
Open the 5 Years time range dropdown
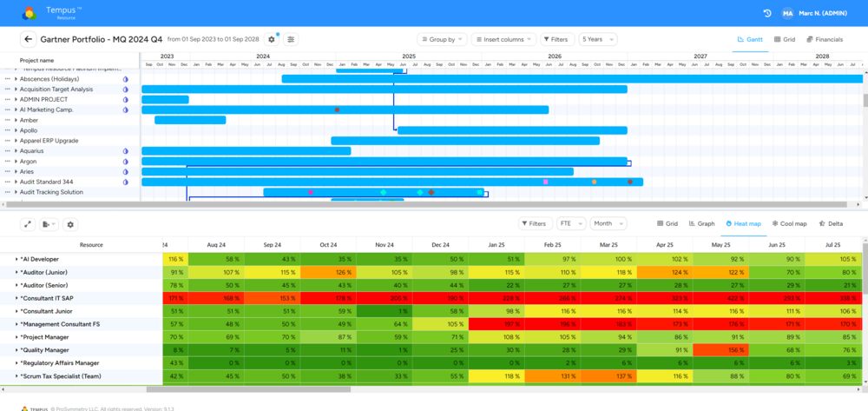pyautogui.click(x=598, y=39)
